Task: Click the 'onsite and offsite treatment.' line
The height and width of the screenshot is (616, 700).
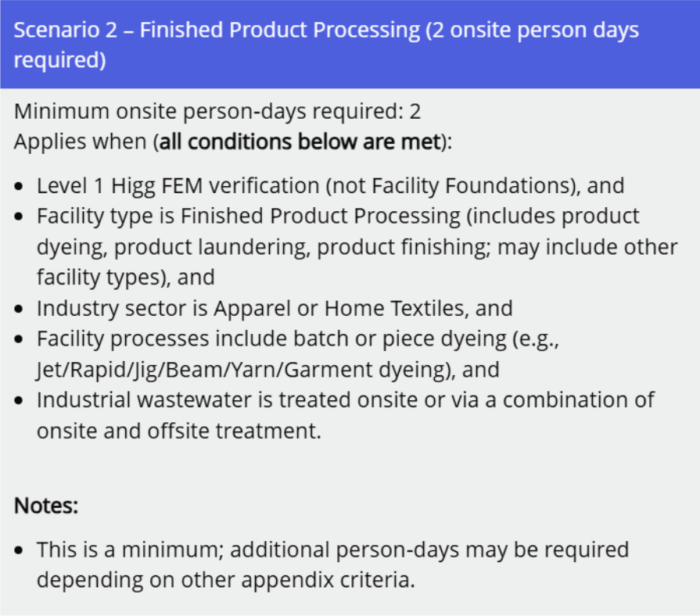Action: pyautogui.click(x=178, y=431)
